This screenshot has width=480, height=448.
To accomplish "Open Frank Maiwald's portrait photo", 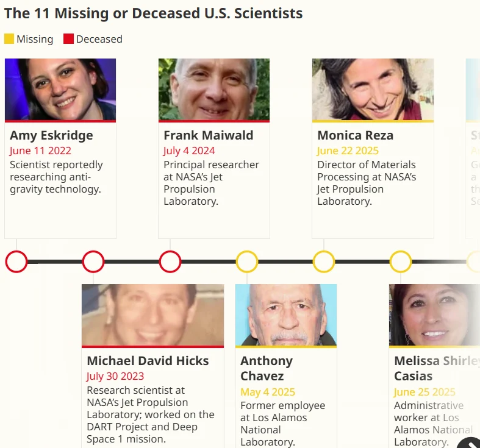I will coord(214,89).
